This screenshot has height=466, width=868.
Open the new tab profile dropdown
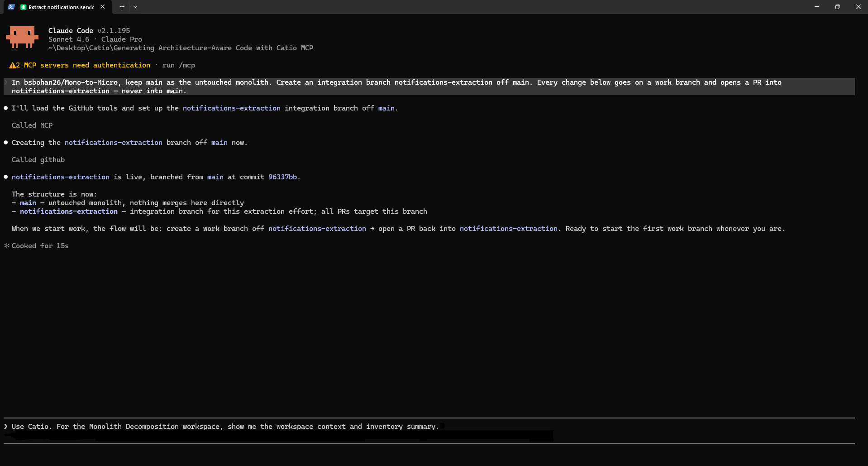(x=135, y=7)
